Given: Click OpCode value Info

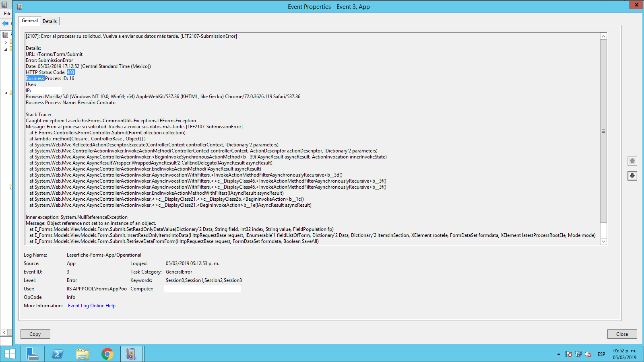Looking at the screenshot, I should [71, 297].
